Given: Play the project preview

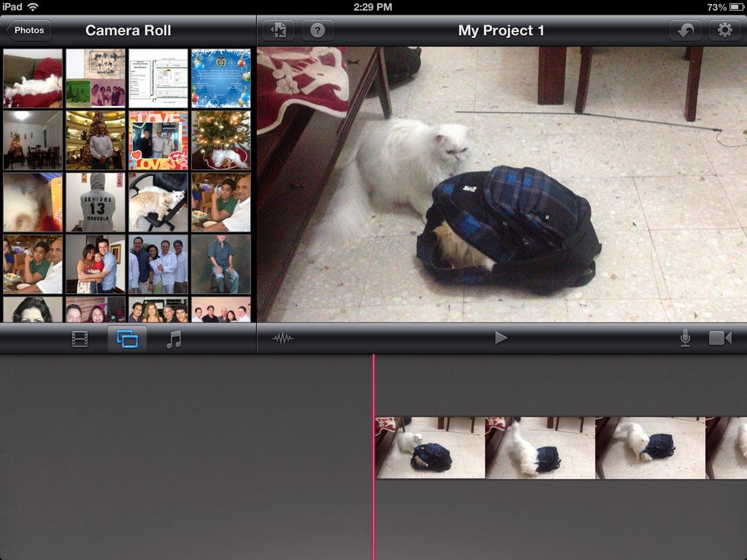Looking at the screenshot, I should pyautogui.click(x=502, y=338).
